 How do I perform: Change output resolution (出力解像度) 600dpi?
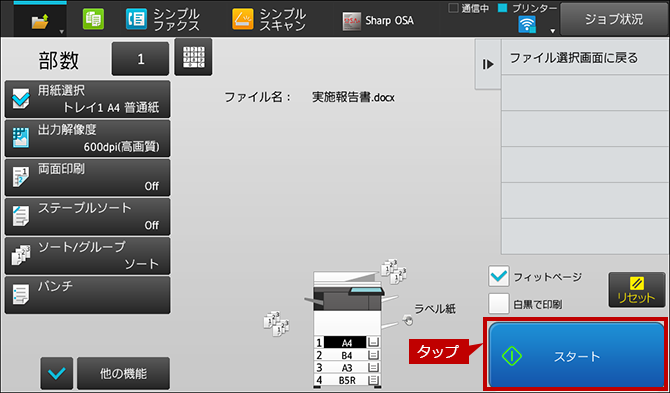point(87,138)
